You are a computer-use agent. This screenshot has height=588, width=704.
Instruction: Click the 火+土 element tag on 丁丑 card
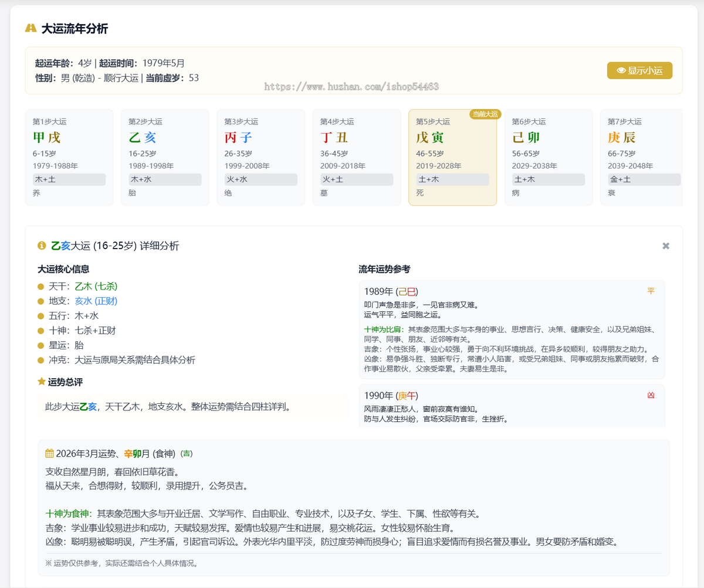click(357, 179)
